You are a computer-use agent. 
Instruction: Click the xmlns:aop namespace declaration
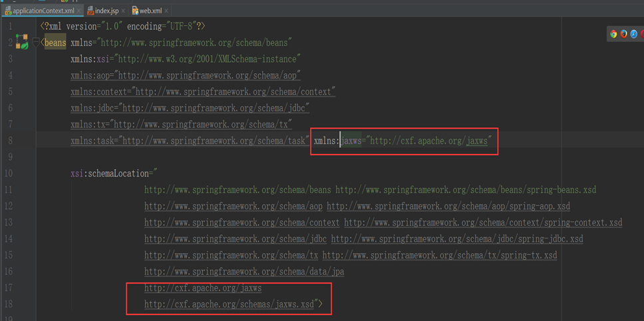point(186,76)
